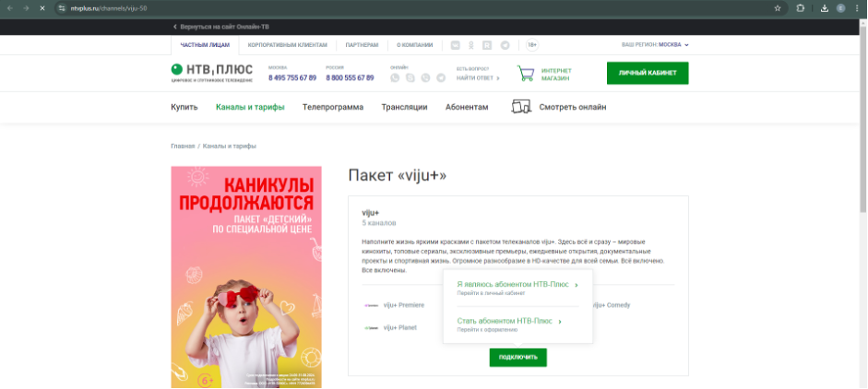Screen dimensions: 868x389
Task: Click Каникулы продолжаются promo banner
Action: [246, 277]
